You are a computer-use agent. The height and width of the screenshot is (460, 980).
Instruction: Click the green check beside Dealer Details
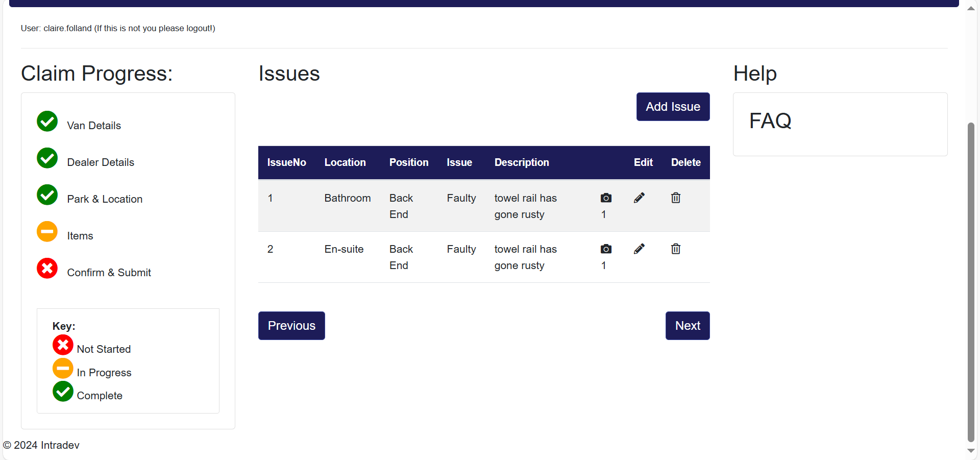47,158
